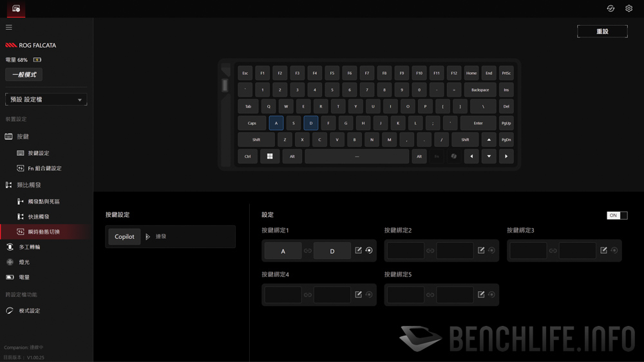Click edit icon for 按鍵綁定5

(x=481, y=294)
